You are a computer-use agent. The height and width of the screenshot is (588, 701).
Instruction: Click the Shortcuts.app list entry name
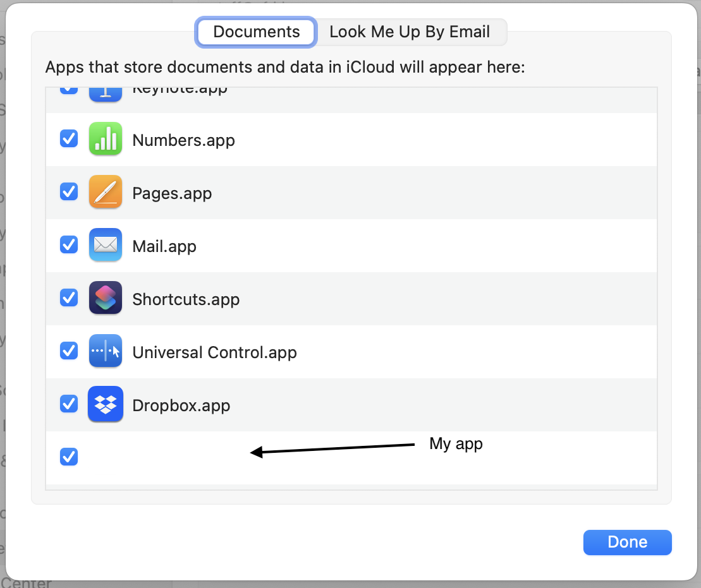pos(186,299)
